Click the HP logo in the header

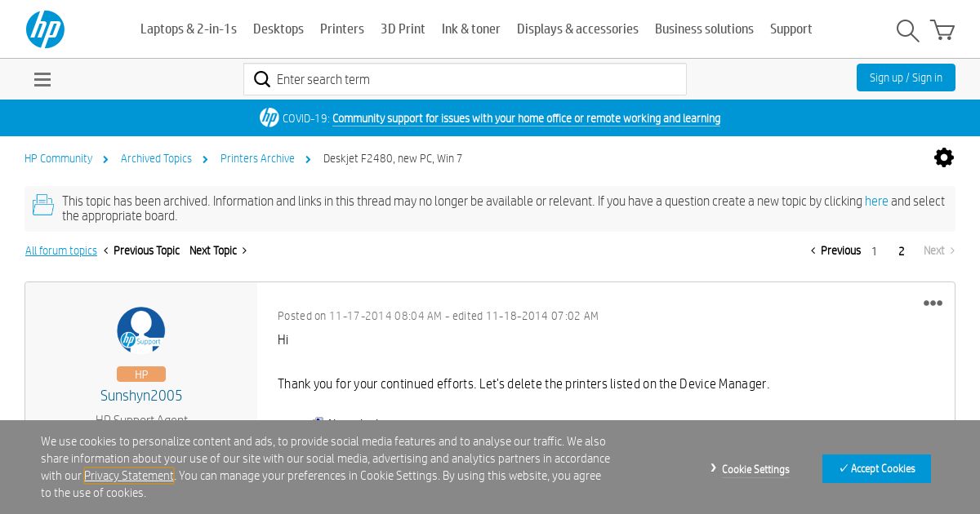click(x=45, y=29)
